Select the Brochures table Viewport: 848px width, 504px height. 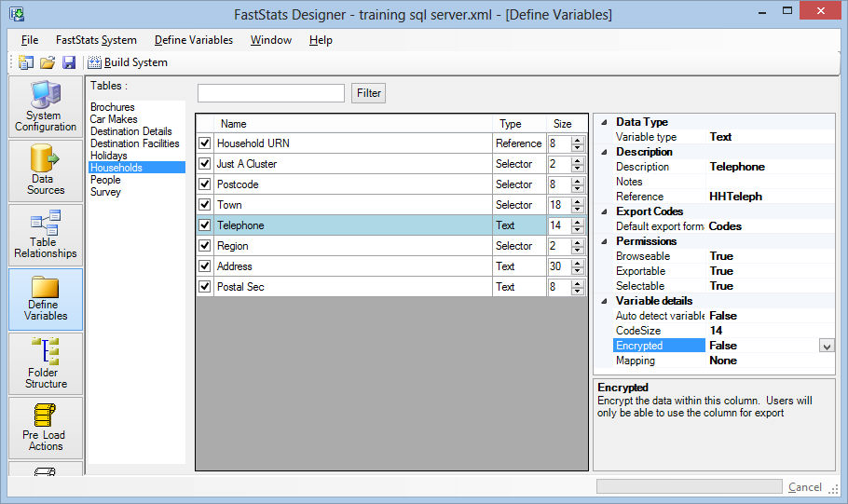113,107
